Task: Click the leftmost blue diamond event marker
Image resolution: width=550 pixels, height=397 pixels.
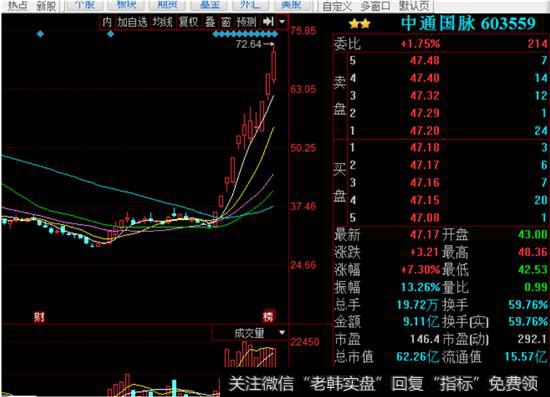Action: point(40,34)
